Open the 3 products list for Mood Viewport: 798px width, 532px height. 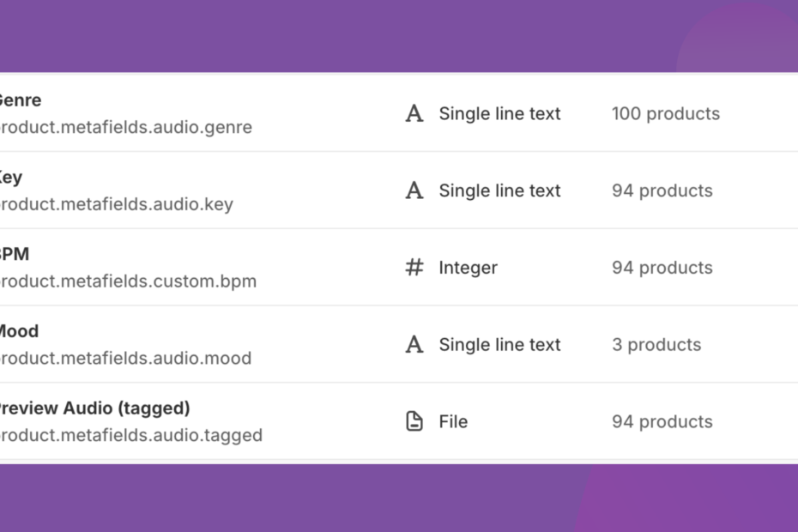coord(656,344)
